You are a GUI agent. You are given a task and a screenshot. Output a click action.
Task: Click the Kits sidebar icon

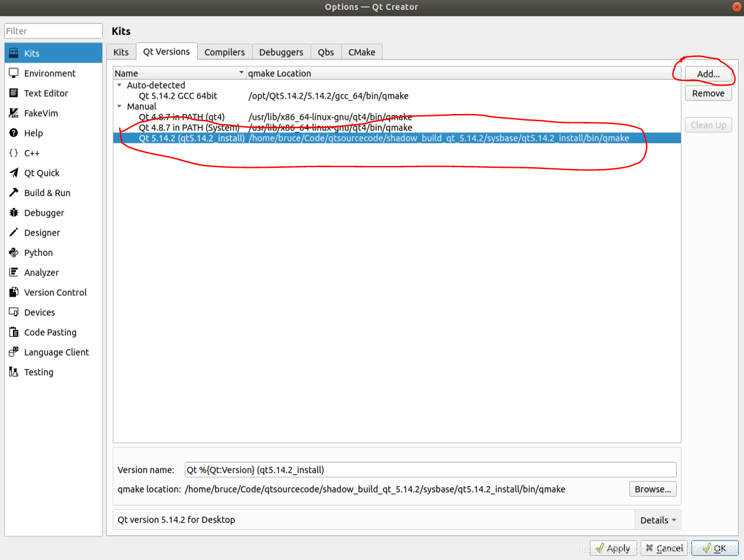(x=14, y=53)
